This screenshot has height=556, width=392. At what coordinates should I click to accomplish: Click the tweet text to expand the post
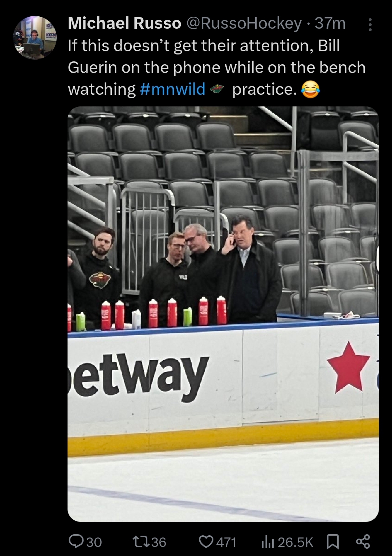click(x=217, y=68)
